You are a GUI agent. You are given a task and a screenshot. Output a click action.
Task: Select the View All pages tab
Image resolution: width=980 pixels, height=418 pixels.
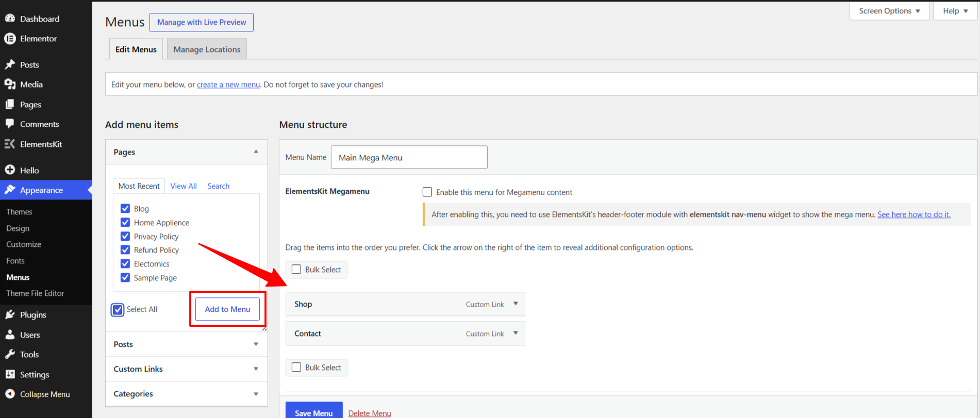[x=184, y=186]
